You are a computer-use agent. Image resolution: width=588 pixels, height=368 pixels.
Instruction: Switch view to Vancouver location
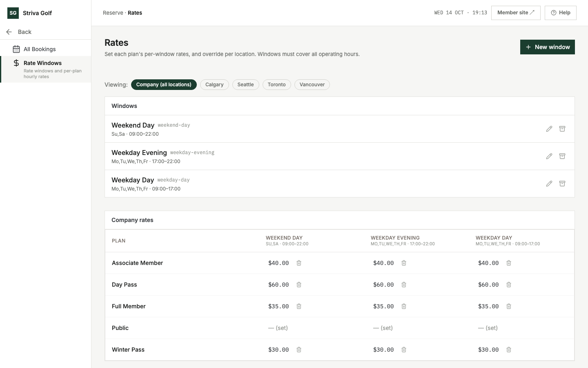coord(312,85)
